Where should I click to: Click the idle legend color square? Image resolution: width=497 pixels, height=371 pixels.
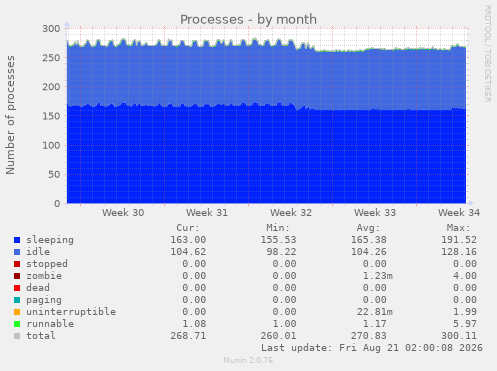(x=17, y=252)
